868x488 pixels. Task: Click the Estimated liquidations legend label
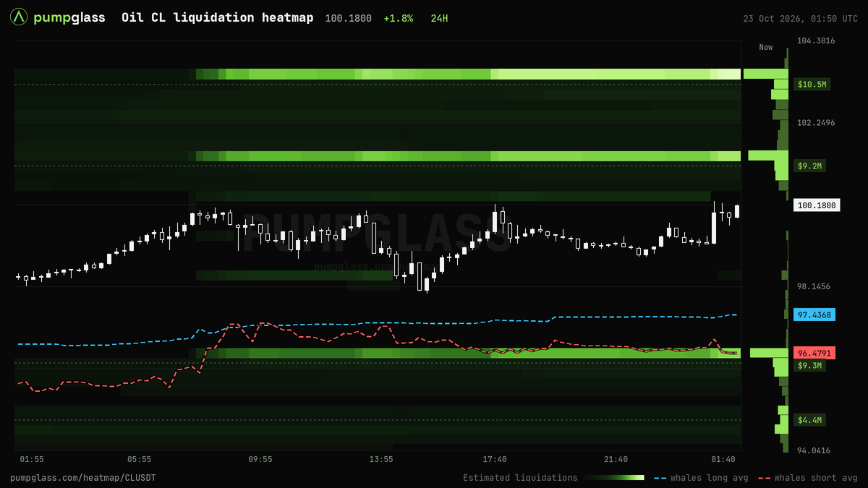coord(520,478)
